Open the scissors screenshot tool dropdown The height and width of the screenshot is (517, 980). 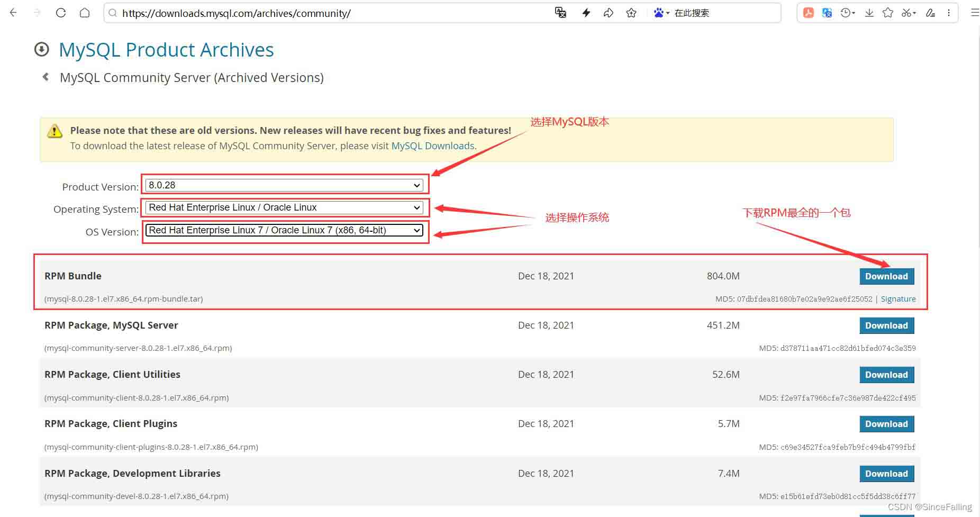(909, 13)
